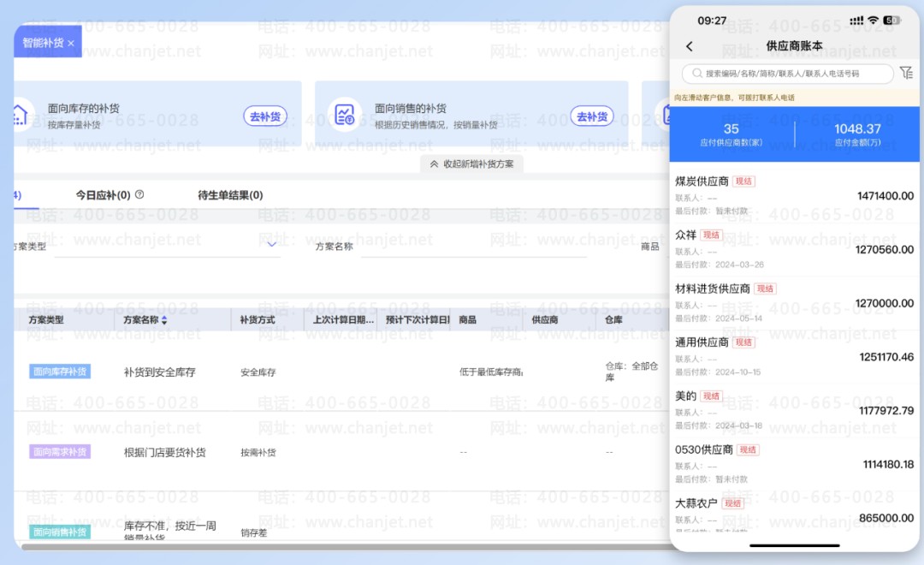Tap the 现结 tag on 煤炭供应商
924x565 pixels.
[x=743, y=181]
